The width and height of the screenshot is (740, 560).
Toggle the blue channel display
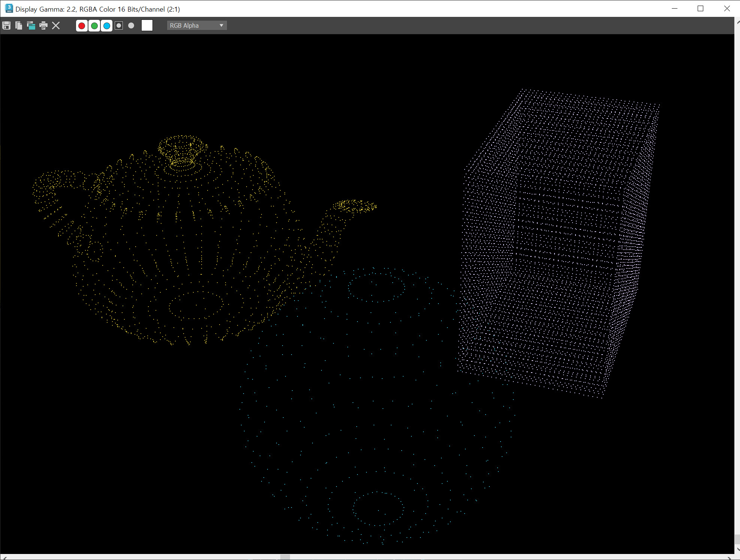click(107, 25)
